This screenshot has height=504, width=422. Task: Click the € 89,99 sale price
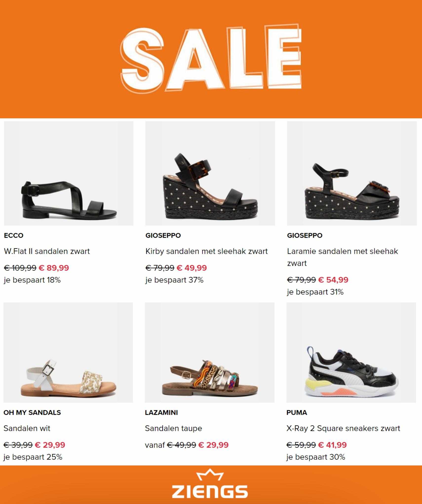point(54,268)
